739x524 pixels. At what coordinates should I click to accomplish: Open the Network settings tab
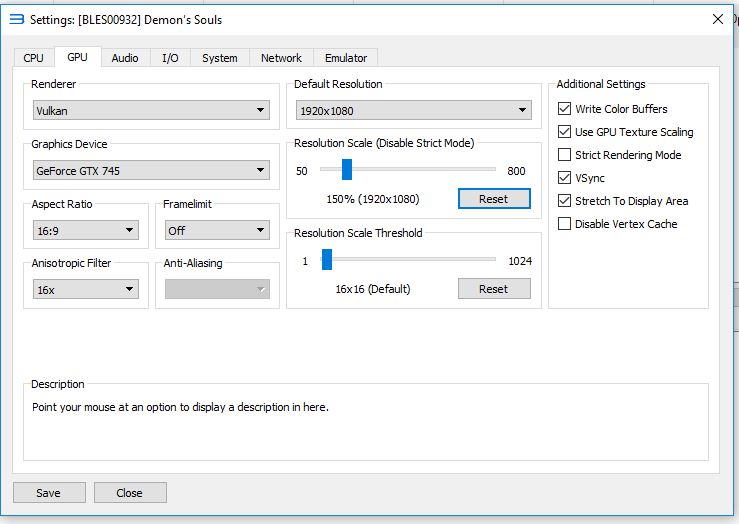[x=281, y=58]
